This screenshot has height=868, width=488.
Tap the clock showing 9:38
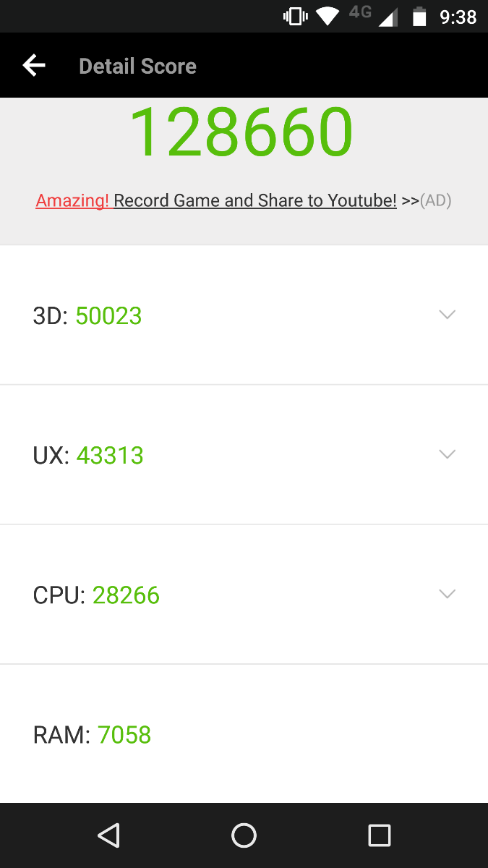pyautogui.click(x=458, y=17)
